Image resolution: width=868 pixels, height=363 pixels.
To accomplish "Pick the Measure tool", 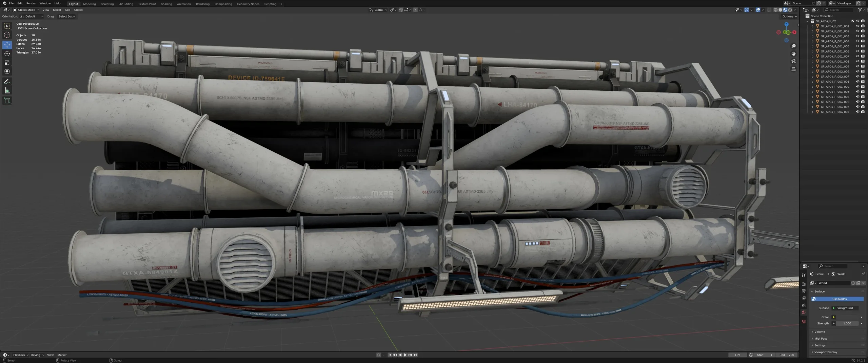I will [7, 90].
